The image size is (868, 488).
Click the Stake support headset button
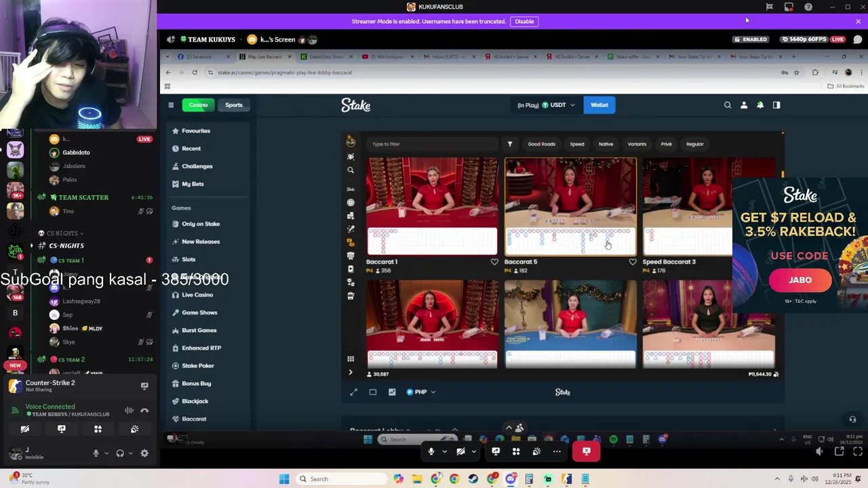coord(853,420)
